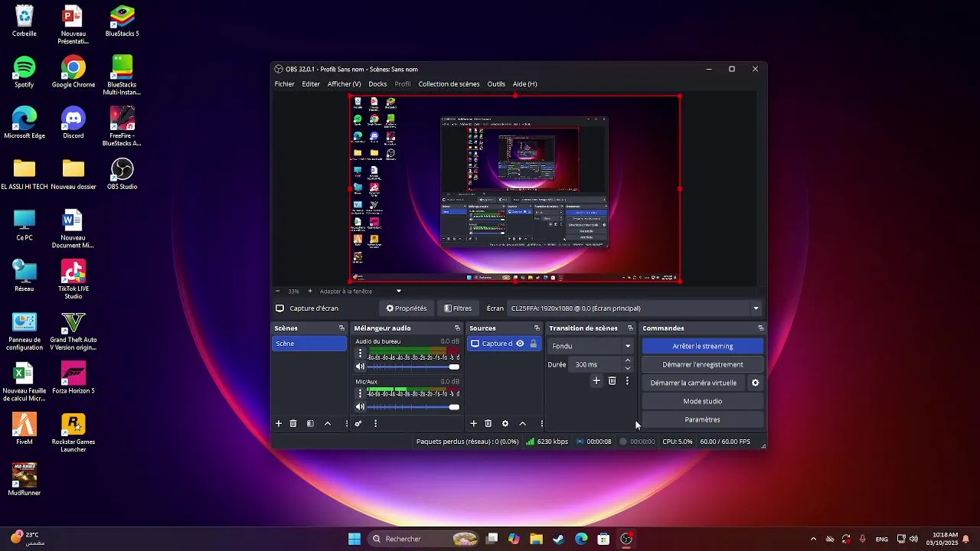980x551 pixels.
Task: Open the Aide (H) menu
Action: click(524, 84)
